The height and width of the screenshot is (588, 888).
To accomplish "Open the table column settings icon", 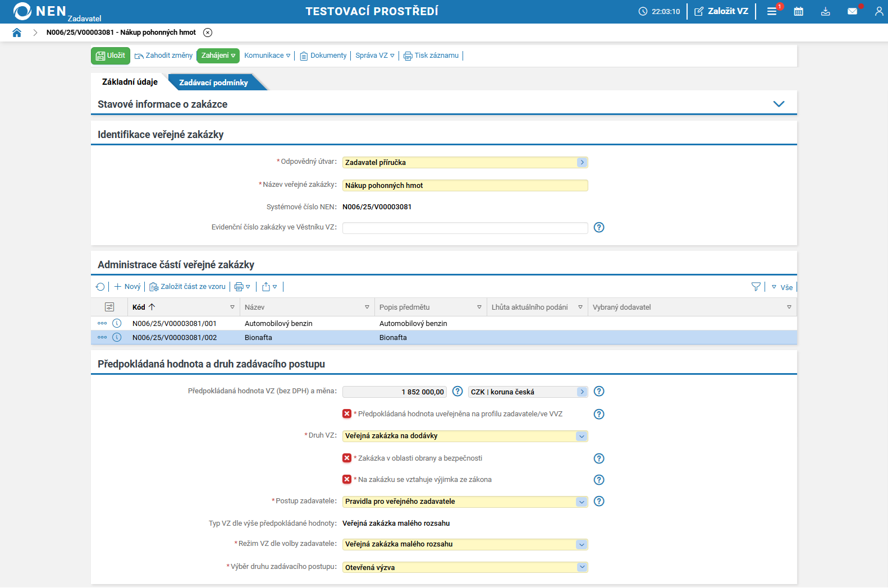I will tap(109, 307).
